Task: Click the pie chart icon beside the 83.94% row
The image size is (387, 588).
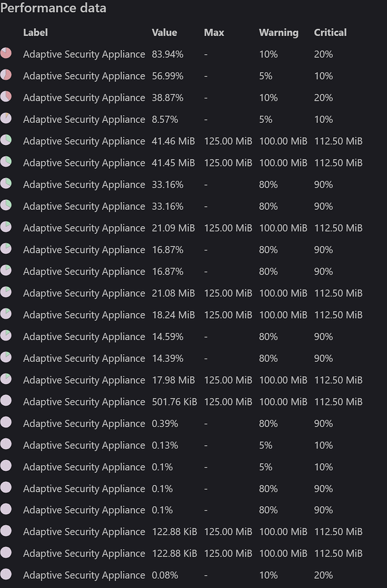Action: pyautogui.click(x=7, y=54)
